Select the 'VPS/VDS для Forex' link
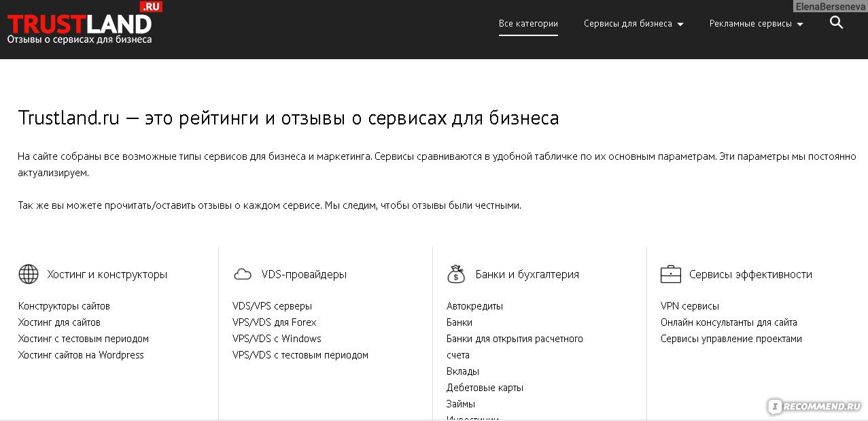Viewport: 868px width, 421px height. point(275,322)
